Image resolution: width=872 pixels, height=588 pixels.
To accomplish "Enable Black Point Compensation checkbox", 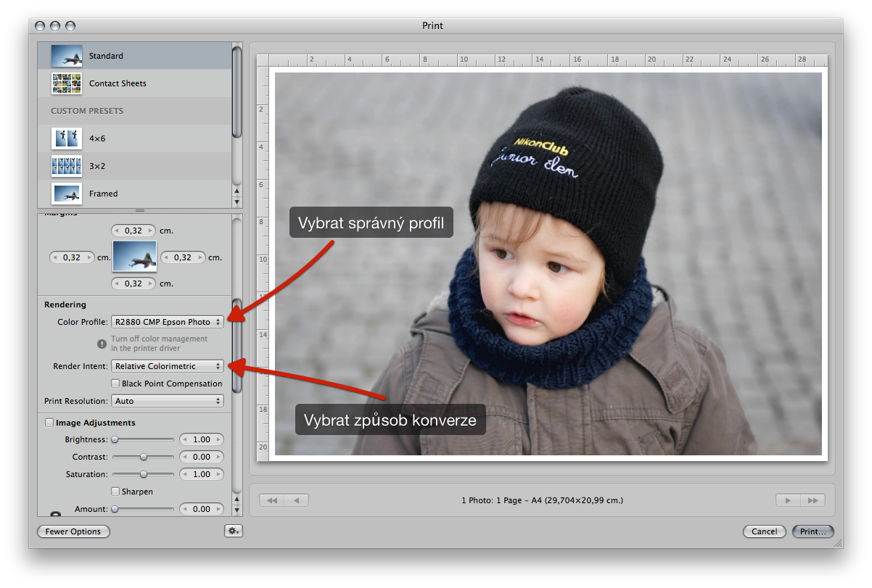I will coord(115,384).
